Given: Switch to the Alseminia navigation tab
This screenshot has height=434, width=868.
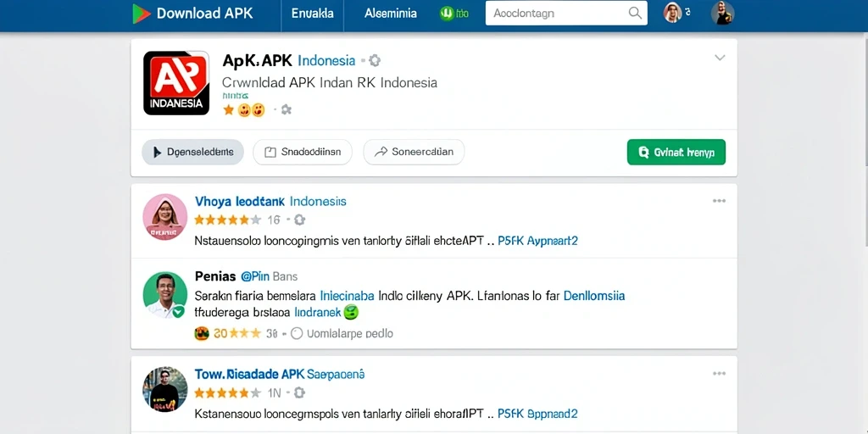Looking at the screenshot, I should (x=391, y=14).
